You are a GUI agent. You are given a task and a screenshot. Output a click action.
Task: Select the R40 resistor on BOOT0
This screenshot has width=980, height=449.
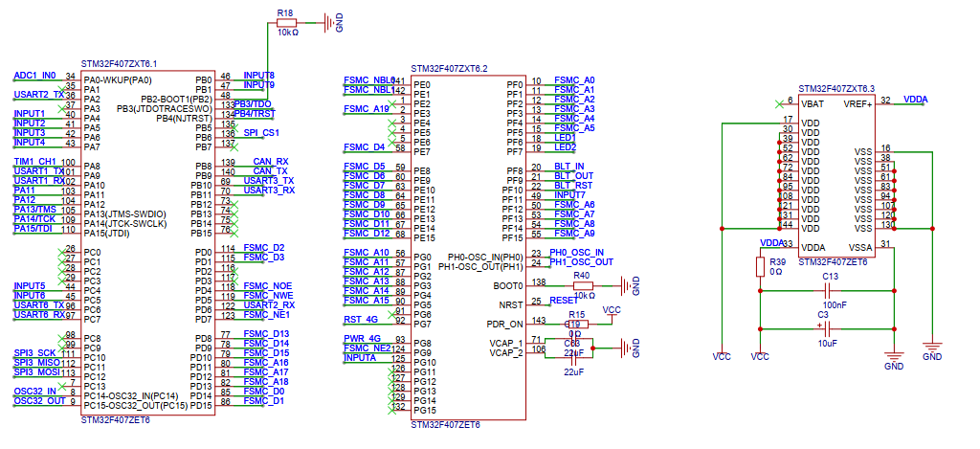pos(583,286)
